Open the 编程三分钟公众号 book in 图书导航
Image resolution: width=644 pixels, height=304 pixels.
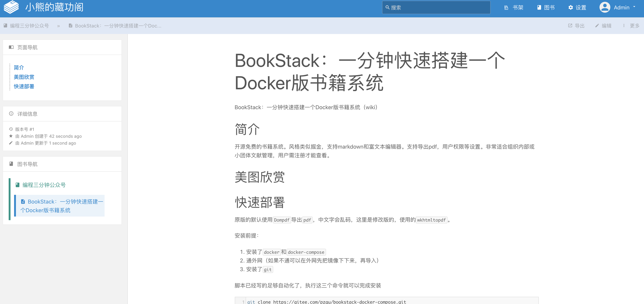[x=44, y=185]
